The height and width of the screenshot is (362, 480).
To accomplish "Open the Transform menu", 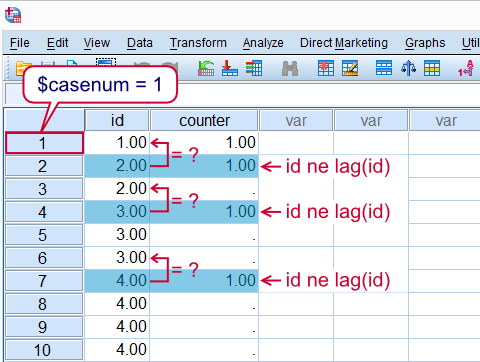I will (x=198, y=43).
